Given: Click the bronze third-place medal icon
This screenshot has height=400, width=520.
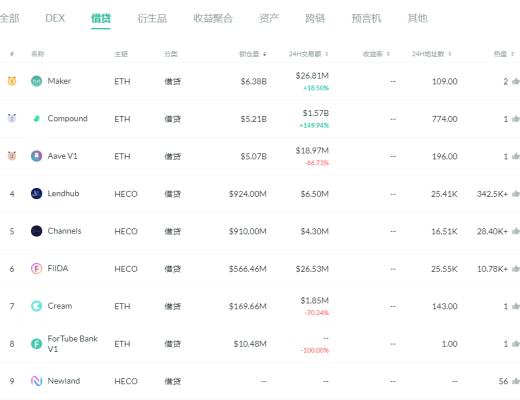Looking at the screenshot, I should coord(12,156).
